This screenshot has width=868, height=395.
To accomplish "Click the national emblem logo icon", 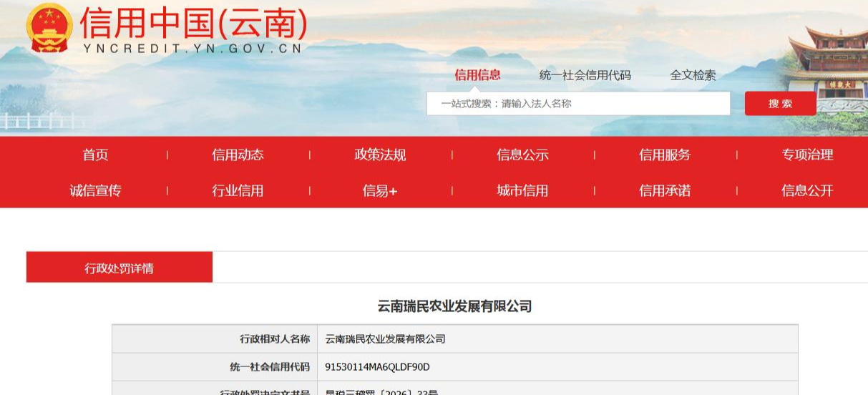I will (x=49, y=29).
